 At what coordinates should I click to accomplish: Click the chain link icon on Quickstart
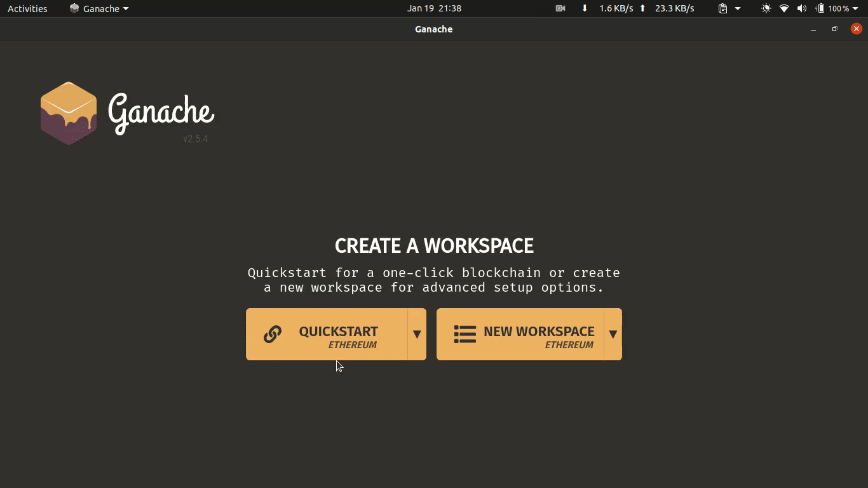[273, 334]
